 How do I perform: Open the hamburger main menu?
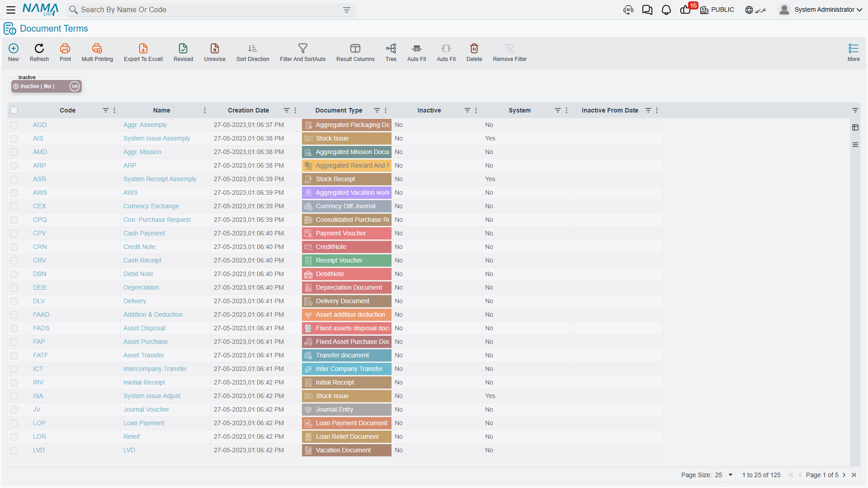tap(11, 9)
